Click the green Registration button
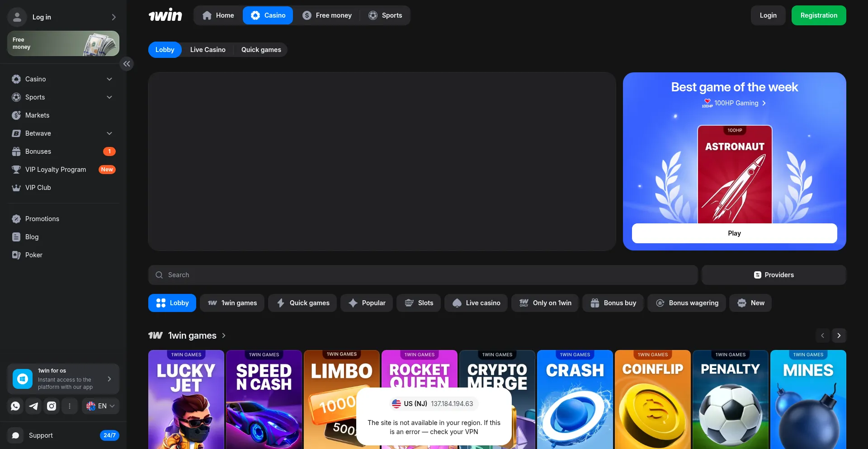The image size is (868, 449). pos(819,15)
